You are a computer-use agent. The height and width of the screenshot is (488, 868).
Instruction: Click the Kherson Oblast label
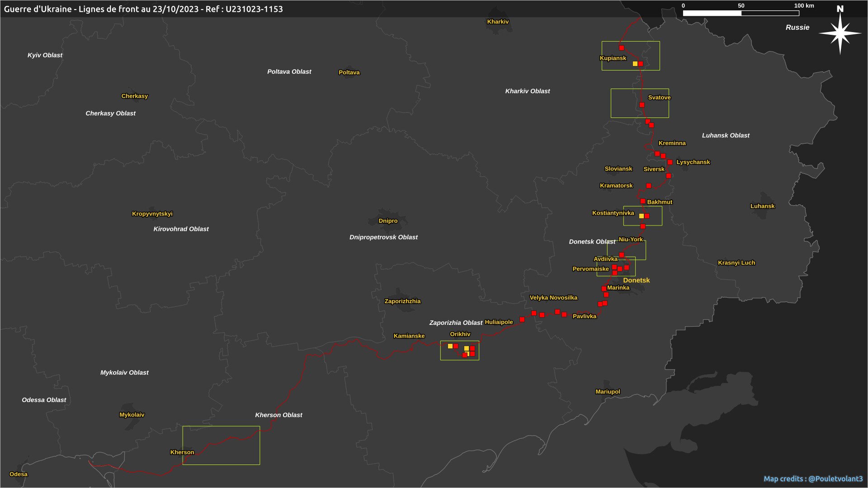[x=278, y=415]
